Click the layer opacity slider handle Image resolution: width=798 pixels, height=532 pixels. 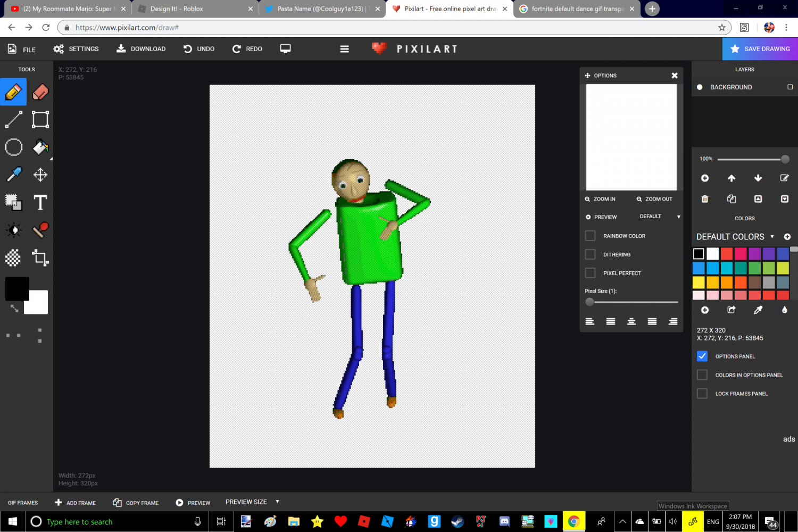point(785,159)
